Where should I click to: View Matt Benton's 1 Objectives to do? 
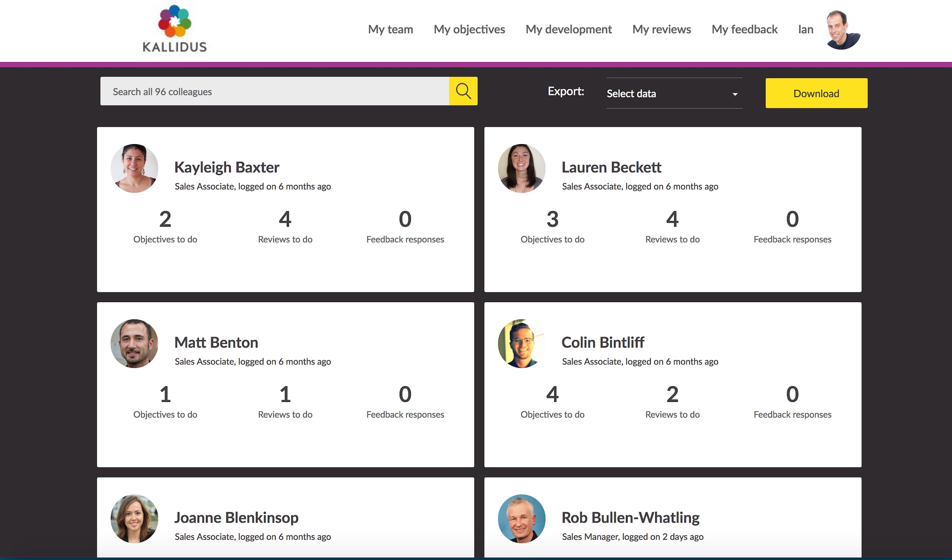[165, 402]
